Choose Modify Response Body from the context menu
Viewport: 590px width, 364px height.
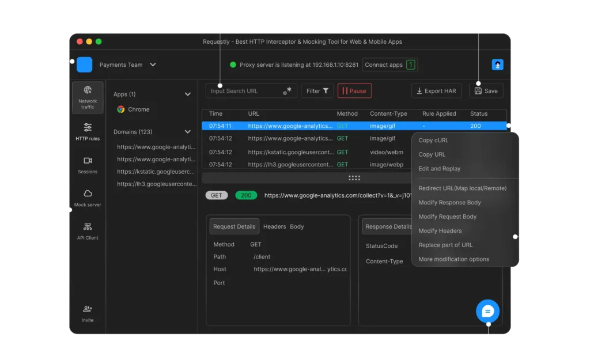coord(449,203)
